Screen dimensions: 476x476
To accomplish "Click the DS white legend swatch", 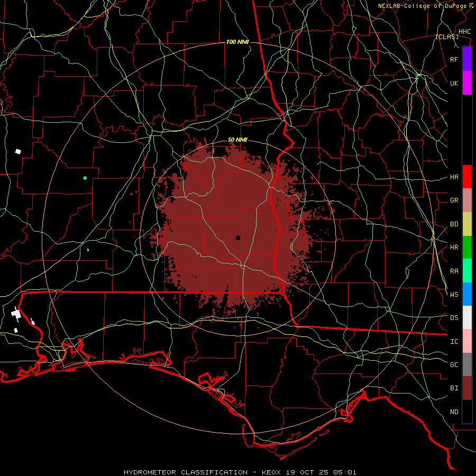I will 467,317.
